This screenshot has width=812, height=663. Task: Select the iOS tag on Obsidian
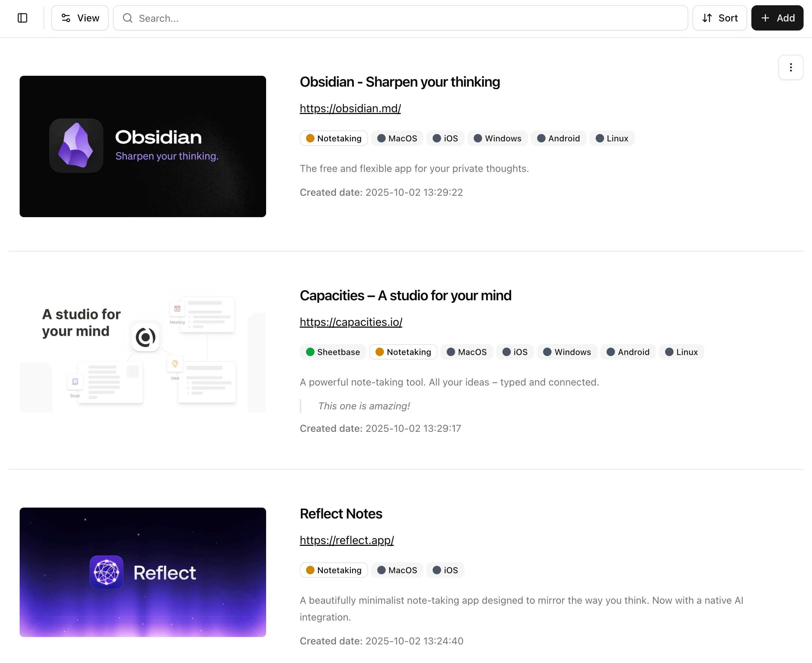(445, 138)
